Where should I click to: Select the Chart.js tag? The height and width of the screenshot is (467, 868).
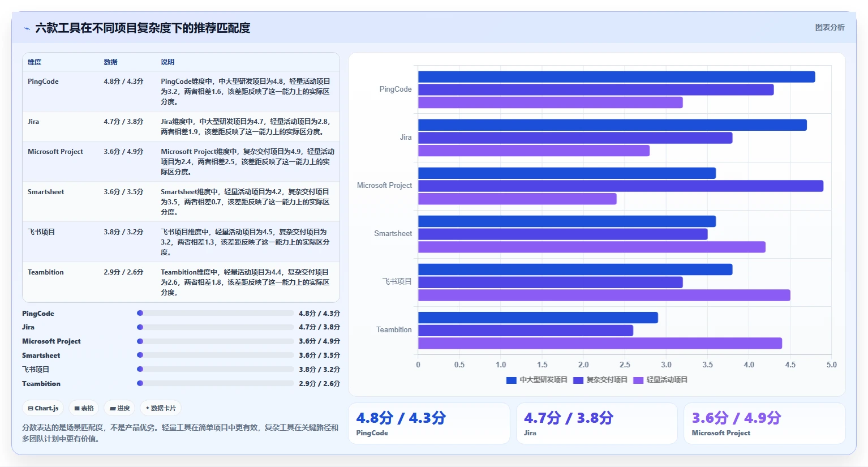tap(44, 408)
